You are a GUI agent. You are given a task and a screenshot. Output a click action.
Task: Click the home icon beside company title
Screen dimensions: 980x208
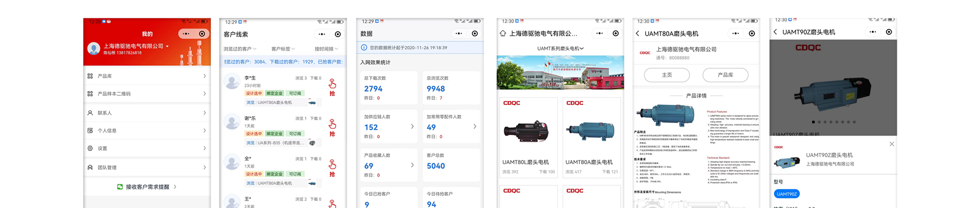tap(503, 34)
